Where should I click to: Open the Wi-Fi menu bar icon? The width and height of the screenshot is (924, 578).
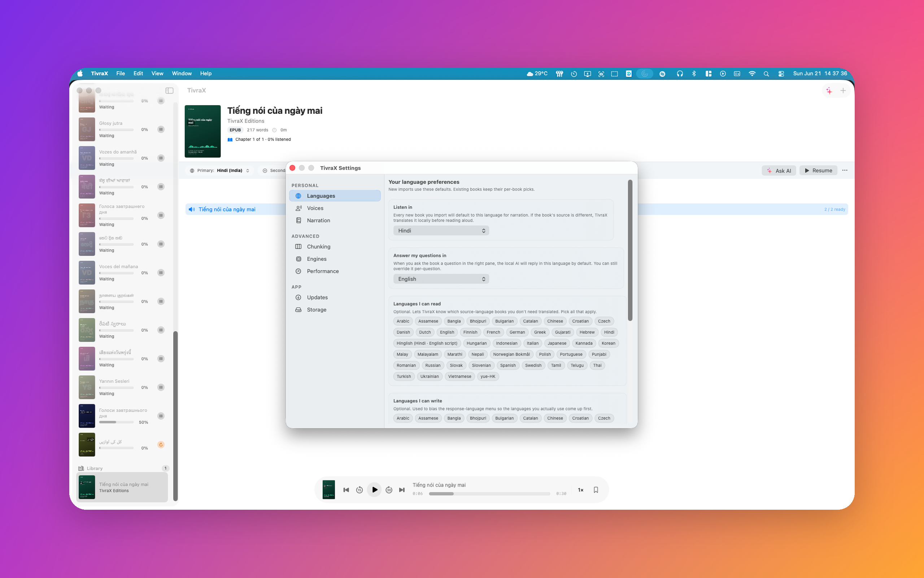click(752, 74)
